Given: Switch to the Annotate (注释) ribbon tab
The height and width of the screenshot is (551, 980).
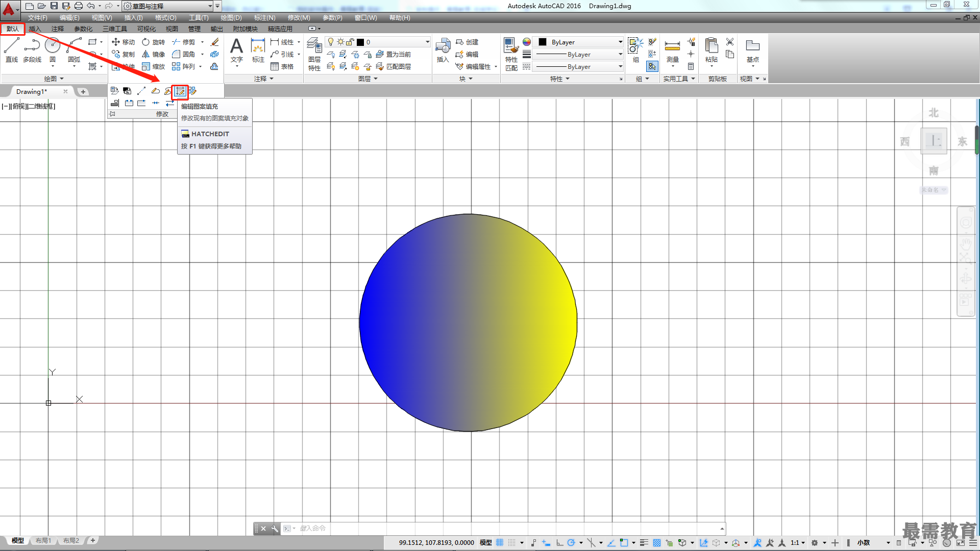Looking at the screenshot, I should click(58, 29).
